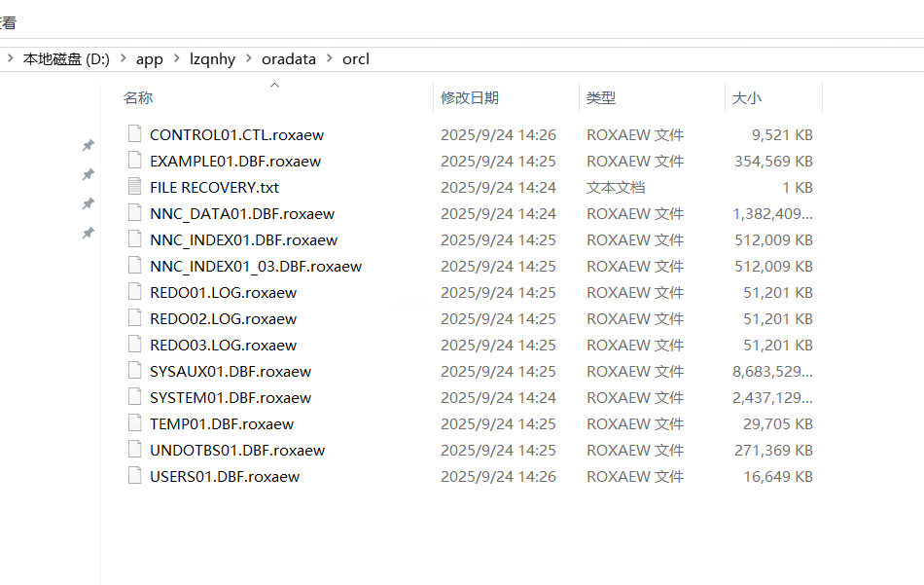This screenshot has width=924, height=585.
Task: Select the FILE RECOVERY.txt document icon
Action: pyautogui.click(x=134, y=187)
